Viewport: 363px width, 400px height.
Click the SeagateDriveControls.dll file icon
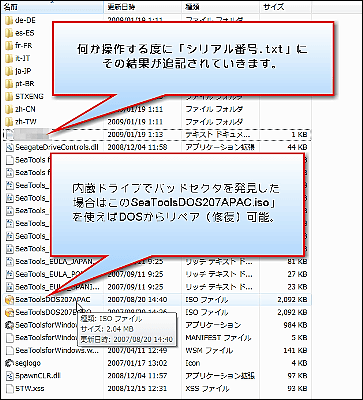[x=9, y=147]
